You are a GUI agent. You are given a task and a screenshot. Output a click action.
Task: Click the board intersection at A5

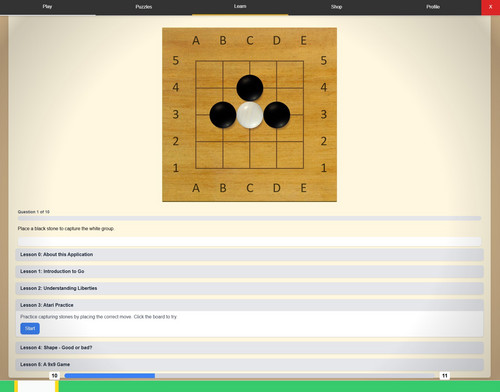tap(196, 61)
